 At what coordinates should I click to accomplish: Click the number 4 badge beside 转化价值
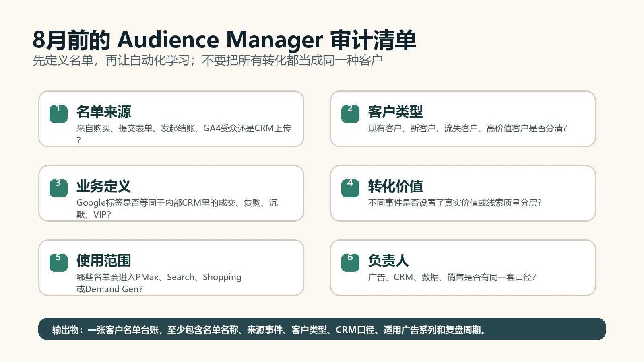[x=350, y=188]
